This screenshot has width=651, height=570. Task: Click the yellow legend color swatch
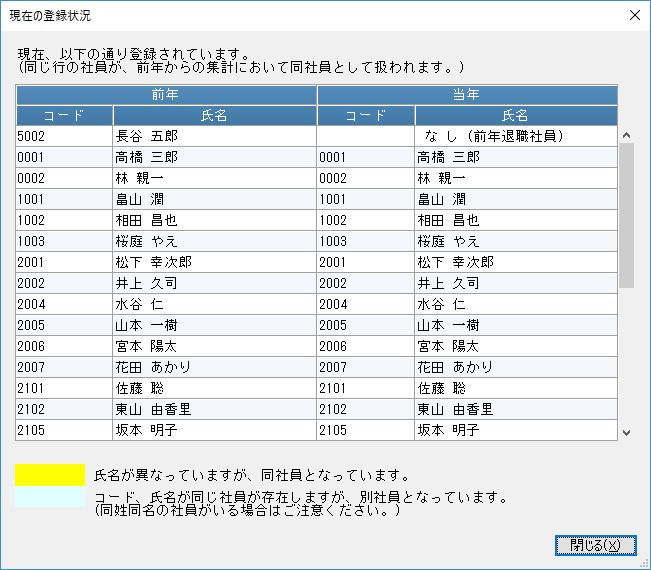tap(50, 475)
